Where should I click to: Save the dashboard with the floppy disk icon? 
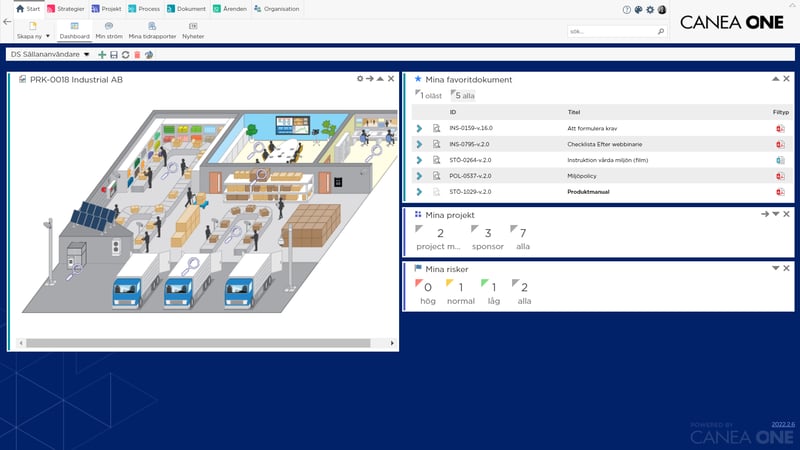[x=113, y=54]
